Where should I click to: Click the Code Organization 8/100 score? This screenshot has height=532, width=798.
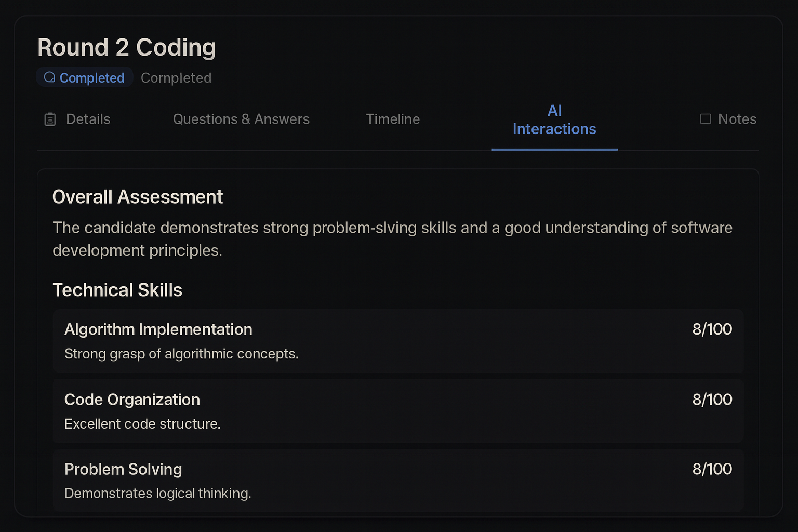[712, 400]
